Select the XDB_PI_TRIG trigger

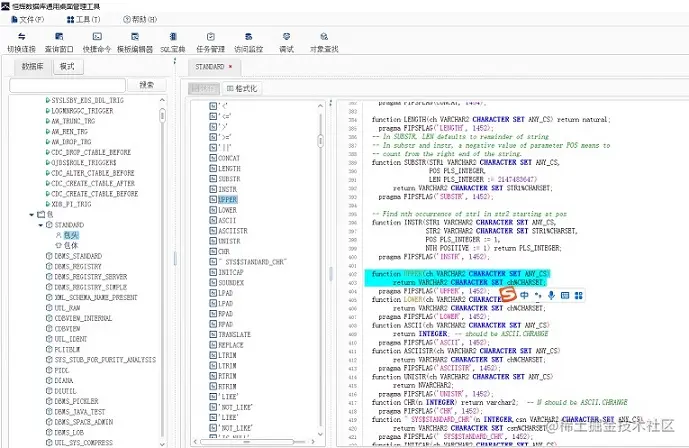point(71,204)
